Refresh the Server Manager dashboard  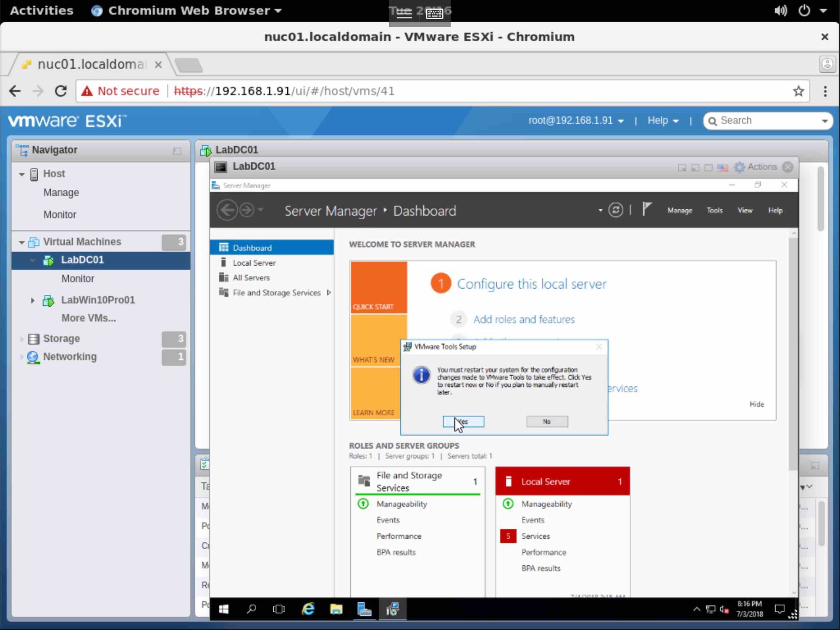click(x=616, y=210)
